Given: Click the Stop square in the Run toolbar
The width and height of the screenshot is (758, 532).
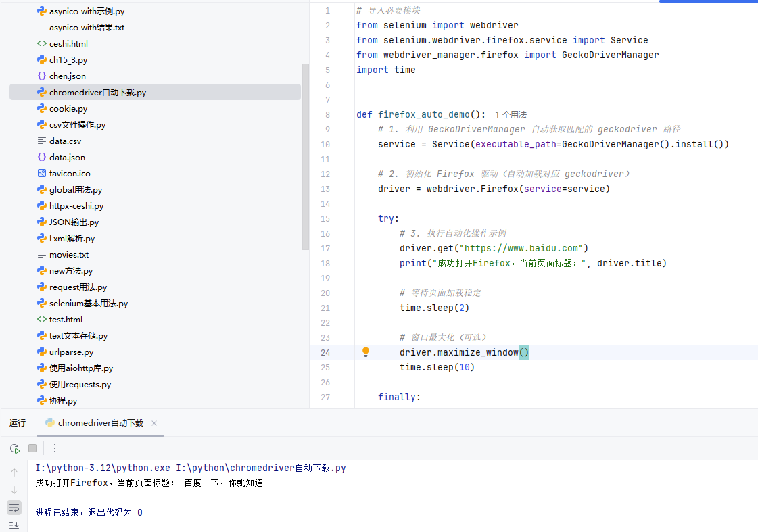Looking at the screenshot, I should [x=32, y=448].
